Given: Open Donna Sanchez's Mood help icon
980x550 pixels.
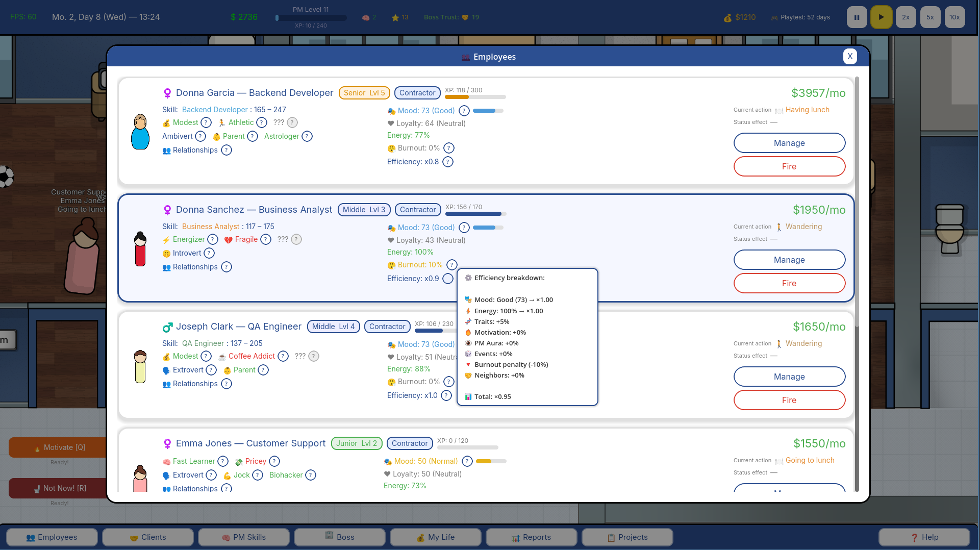Looking at the screenshot, I should coord(464,228).
